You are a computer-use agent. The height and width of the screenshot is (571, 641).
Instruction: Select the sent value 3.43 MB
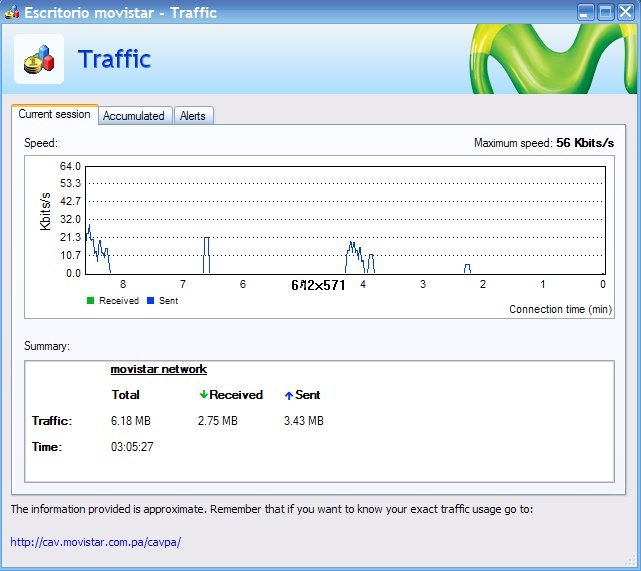coord(304,421)
